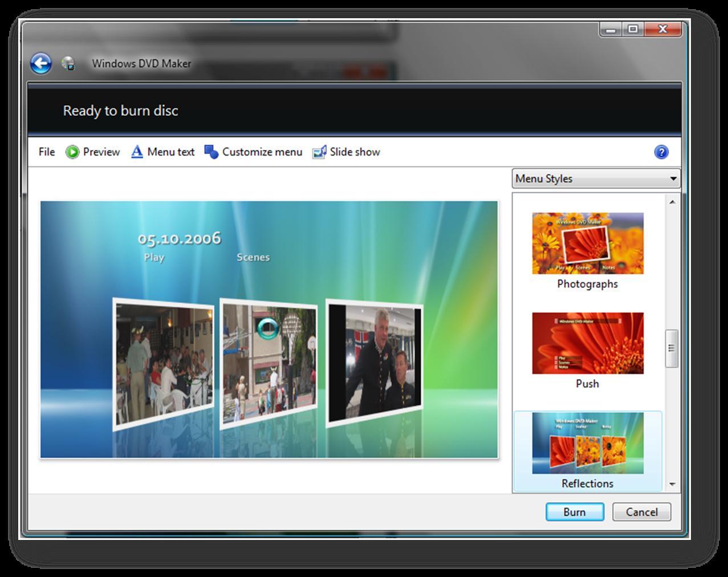Click the Slide show picture icon
Screen dimensions: 728x577
click(319, 152)
